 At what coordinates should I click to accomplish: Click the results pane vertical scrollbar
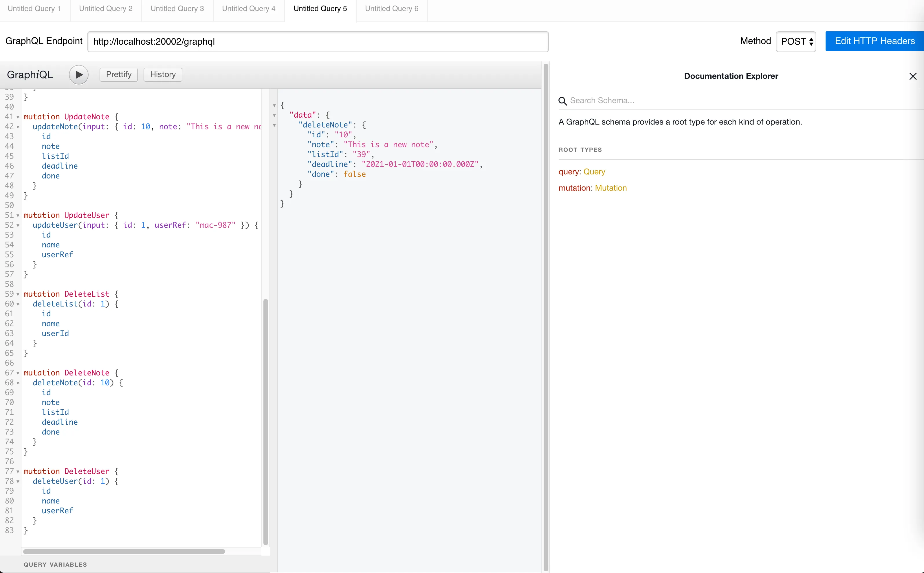pos(546,317)
